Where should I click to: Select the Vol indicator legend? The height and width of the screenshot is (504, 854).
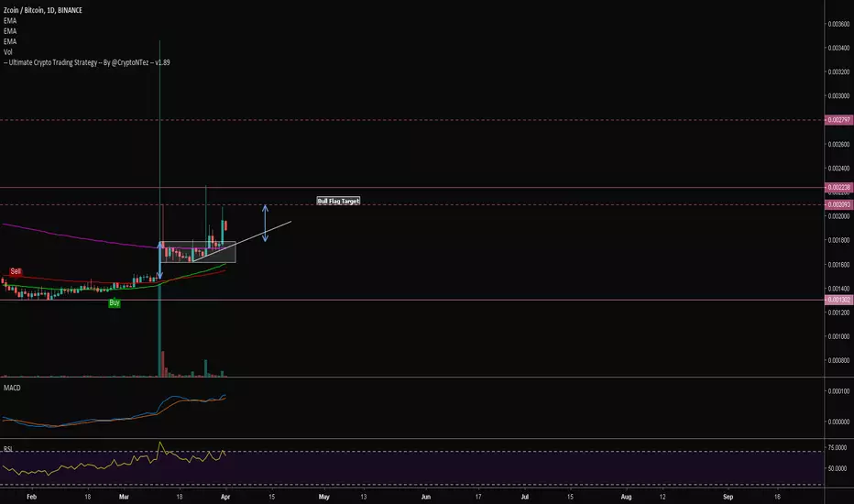7,51
